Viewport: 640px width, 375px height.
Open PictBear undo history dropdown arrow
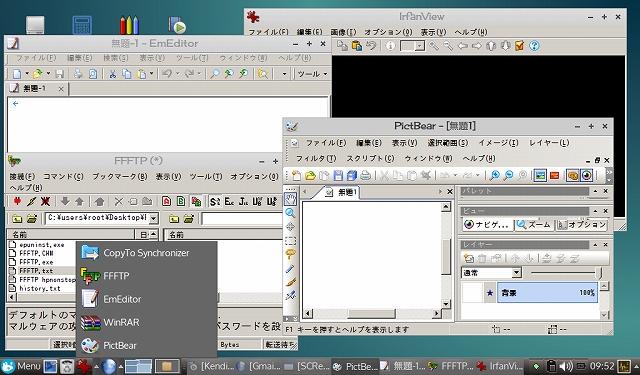(x=455, y=175)
